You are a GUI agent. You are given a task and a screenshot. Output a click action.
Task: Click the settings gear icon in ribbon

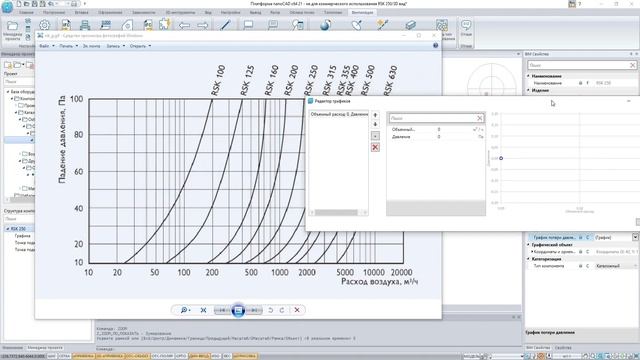[x=44, y=25]
